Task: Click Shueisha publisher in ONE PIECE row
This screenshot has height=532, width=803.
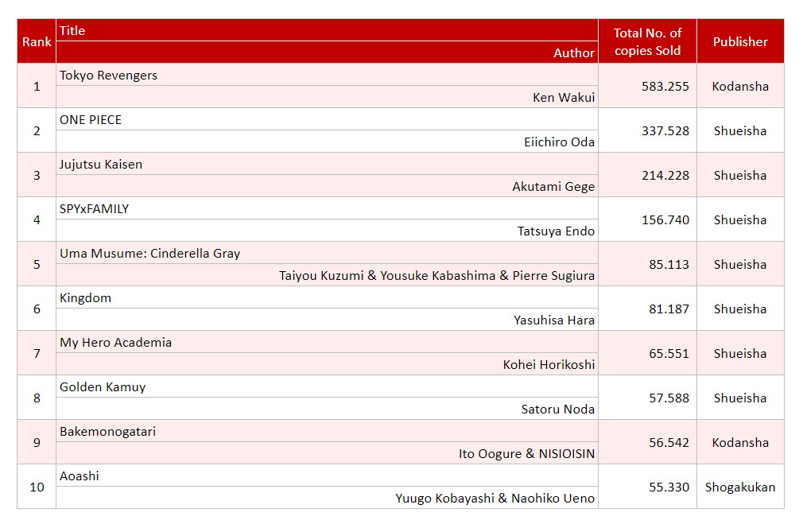Action: pyautogui.click(x=740, y=130)
